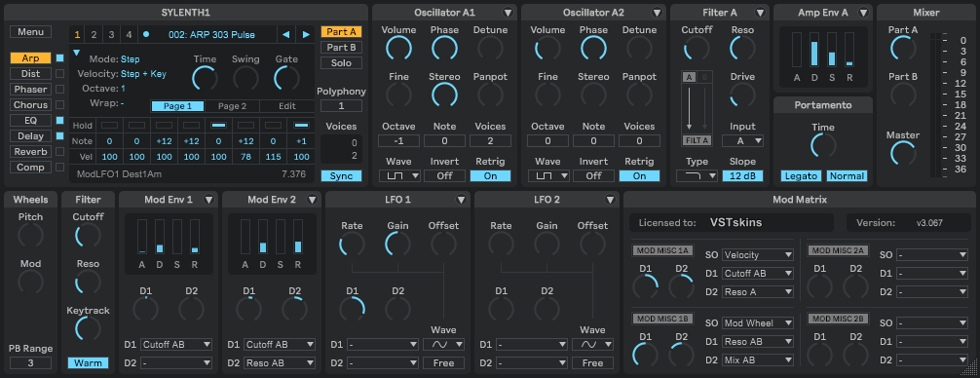Click the Oscillator A1 Stereo knob
980x378 pixels.
point(444,94)
